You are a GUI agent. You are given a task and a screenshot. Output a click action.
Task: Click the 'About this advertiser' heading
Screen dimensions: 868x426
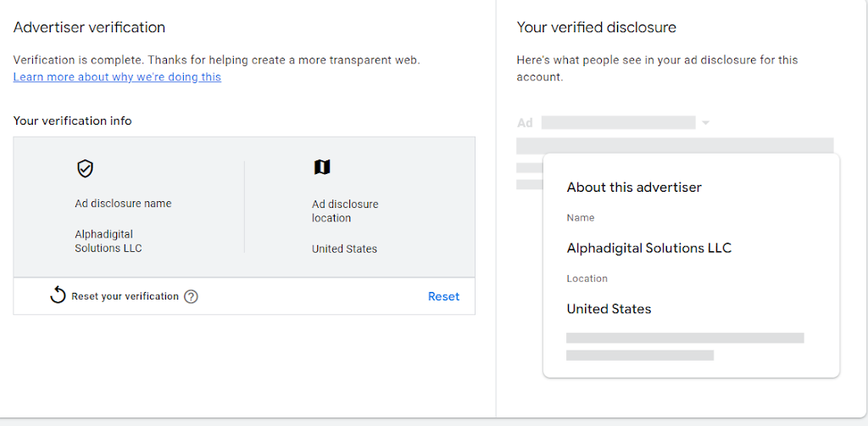click(634, 188)
